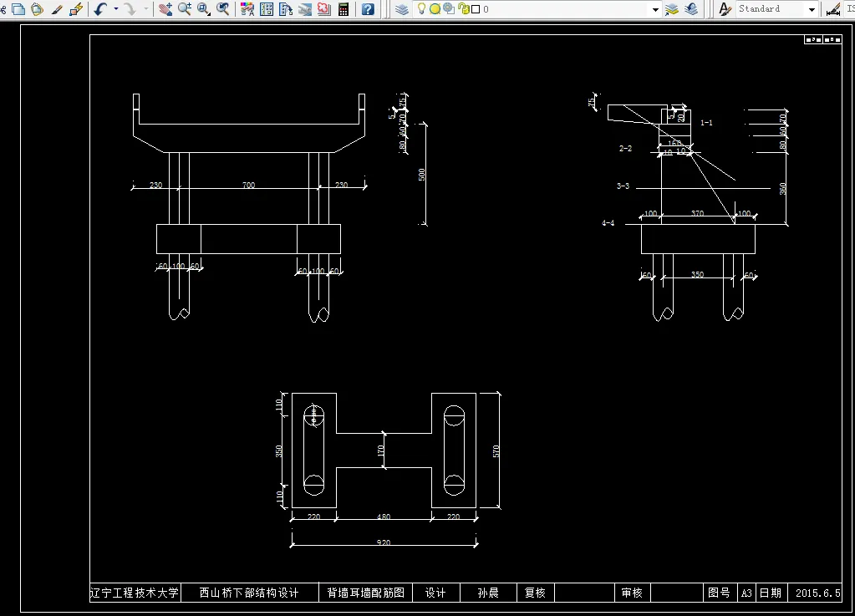The height and width of the screenshot is (616, 855).
Task: Select title block text 背墙耳墙配筋图
Action: click(366, 593)
